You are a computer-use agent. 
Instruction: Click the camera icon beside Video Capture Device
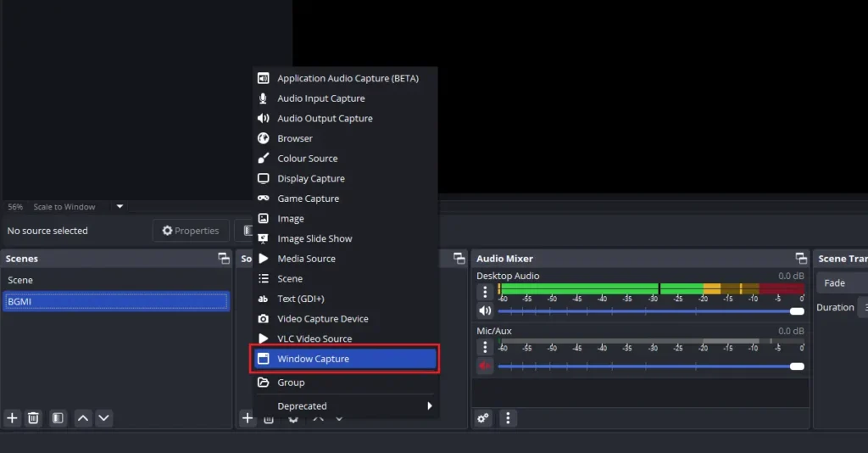[x=263, y=318]
